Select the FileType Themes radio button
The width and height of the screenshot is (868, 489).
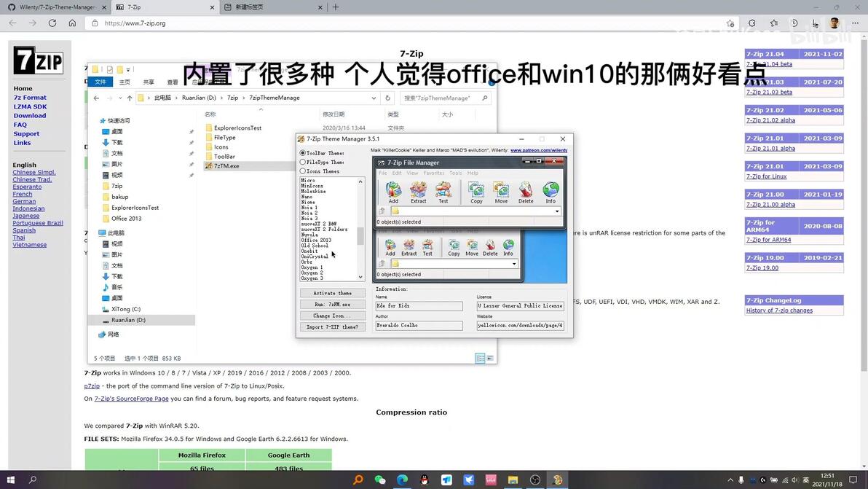point(303,163)
